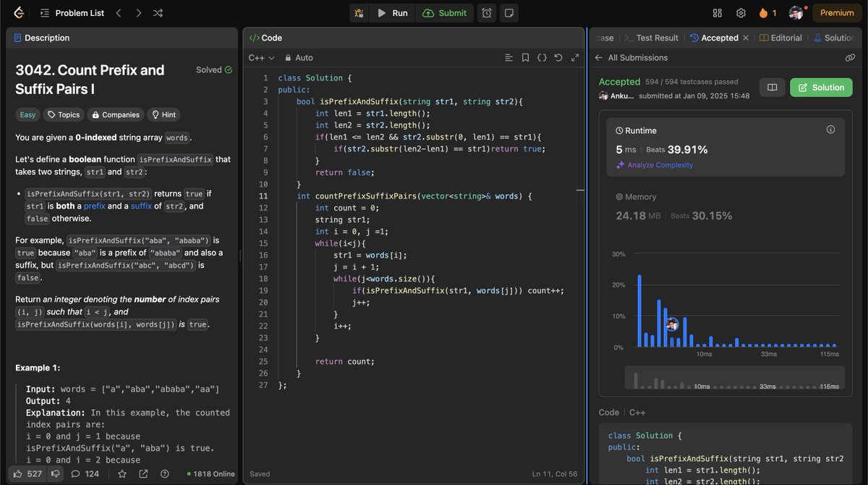
Task: Click Analyze Complexity
Action: pos(655,165)
